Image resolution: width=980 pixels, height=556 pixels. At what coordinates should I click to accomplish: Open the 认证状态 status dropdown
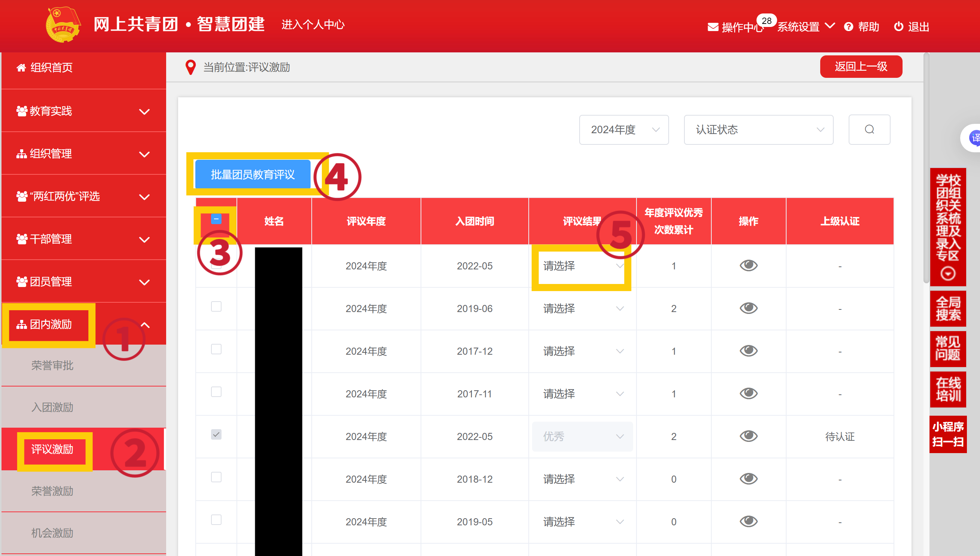pyautogui.click(x=758, y=130)
